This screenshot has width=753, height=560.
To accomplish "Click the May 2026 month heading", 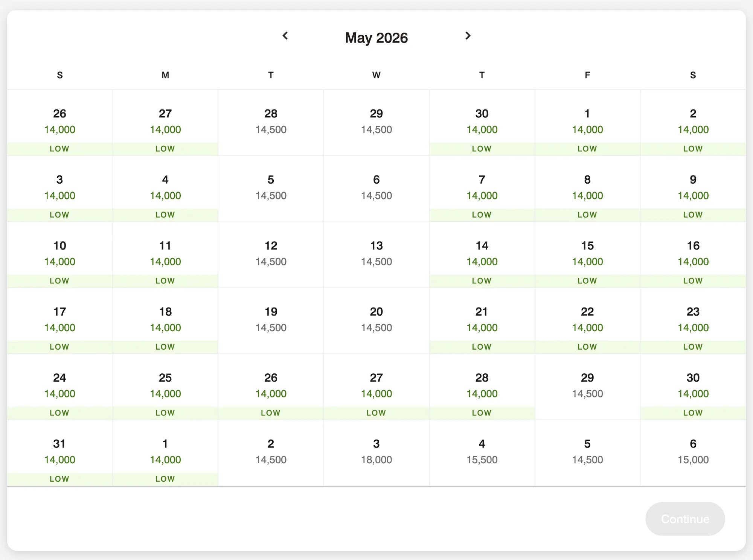I will 376,38.
